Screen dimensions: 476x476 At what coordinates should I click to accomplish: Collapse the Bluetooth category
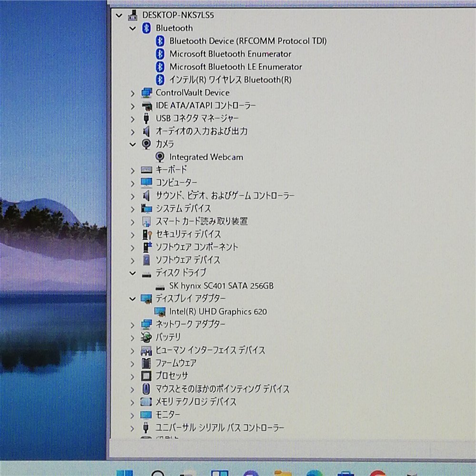point(132,28)
